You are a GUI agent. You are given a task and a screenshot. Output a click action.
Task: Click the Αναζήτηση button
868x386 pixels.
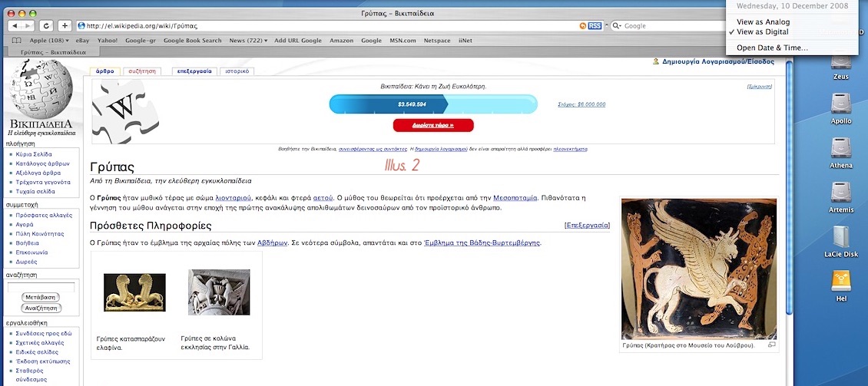(x=41, y=308)
